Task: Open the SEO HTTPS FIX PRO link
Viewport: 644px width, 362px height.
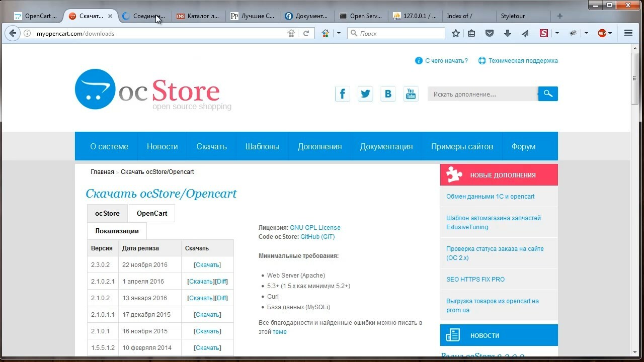Action: (x=475, y=280)
